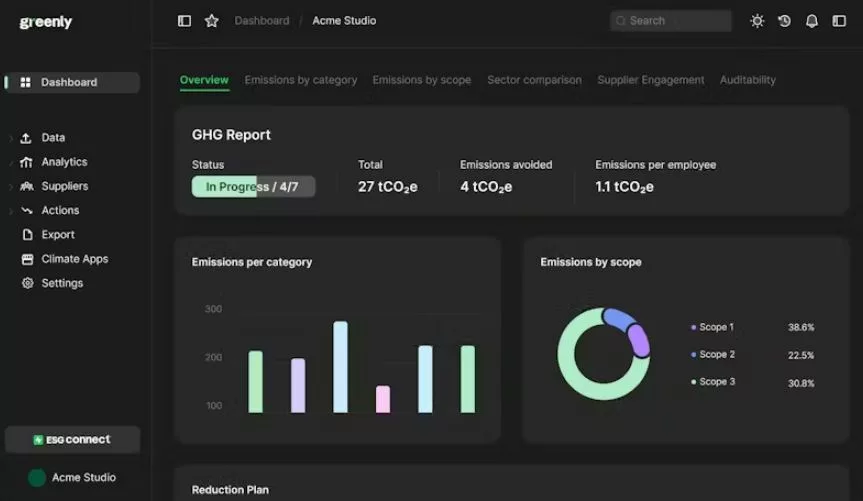Click the Dashboard grid icon
863x501 pixels.
pos(25,83)
